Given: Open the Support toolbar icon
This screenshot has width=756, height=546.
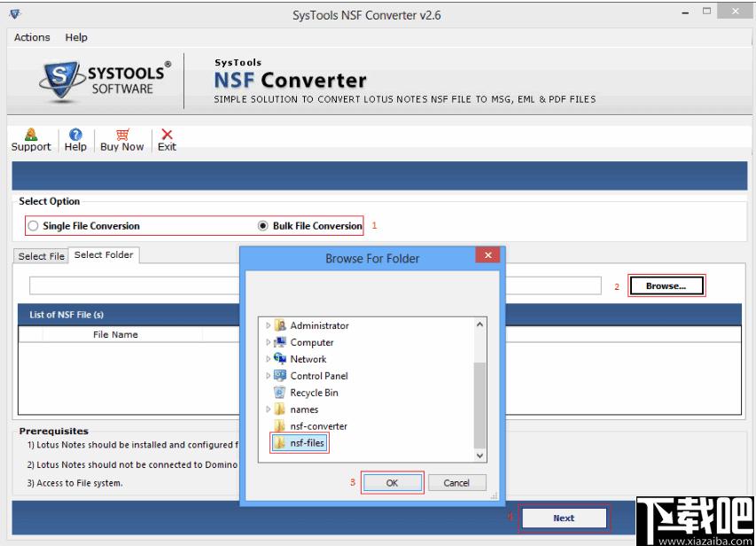Looking at the screenshot, I should point(31,135).
